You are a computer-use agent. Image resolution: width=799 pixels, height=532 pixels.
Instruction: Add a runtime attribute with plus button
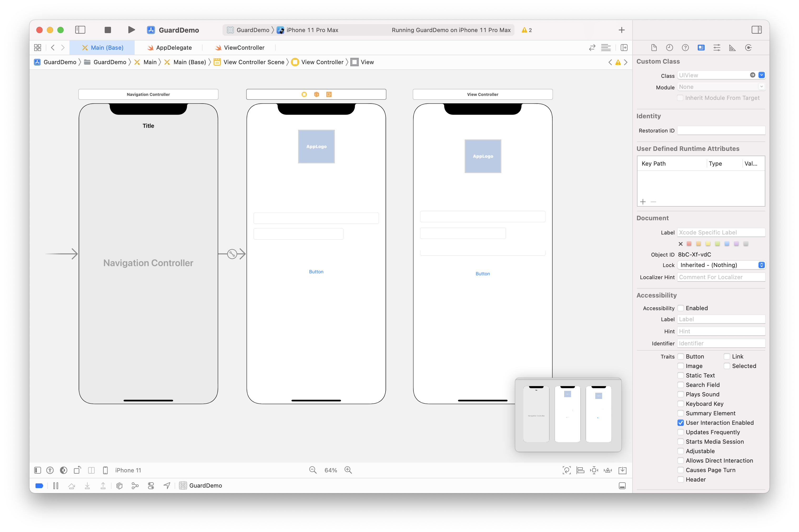(x=643, y=202)
